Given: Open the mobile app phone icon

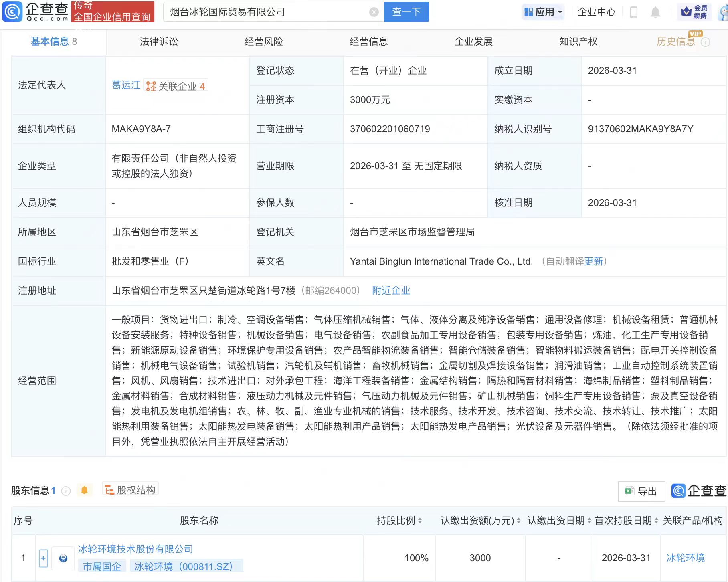Looking at the screenshot, I should click(633, 12).
